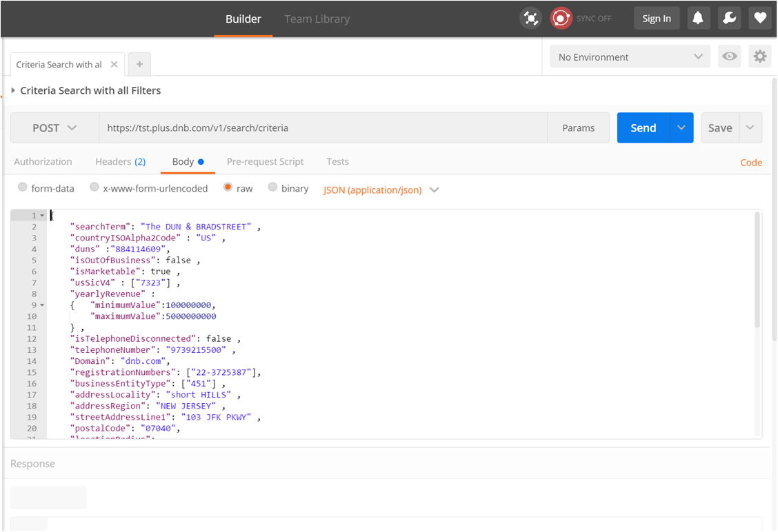Image resolution: width=778 pixels, height=532 pixels.
Task: Switch to the Team Library tab
Action: [317, 19]
